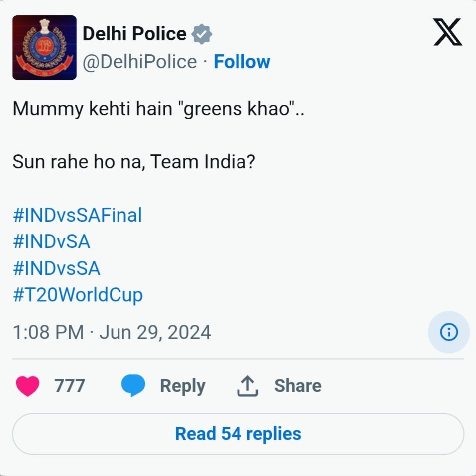The height and width of the screenshot is (476, 476).
Task: Click the Share text label
Action: pyautogui.click(x=297, y=386)
